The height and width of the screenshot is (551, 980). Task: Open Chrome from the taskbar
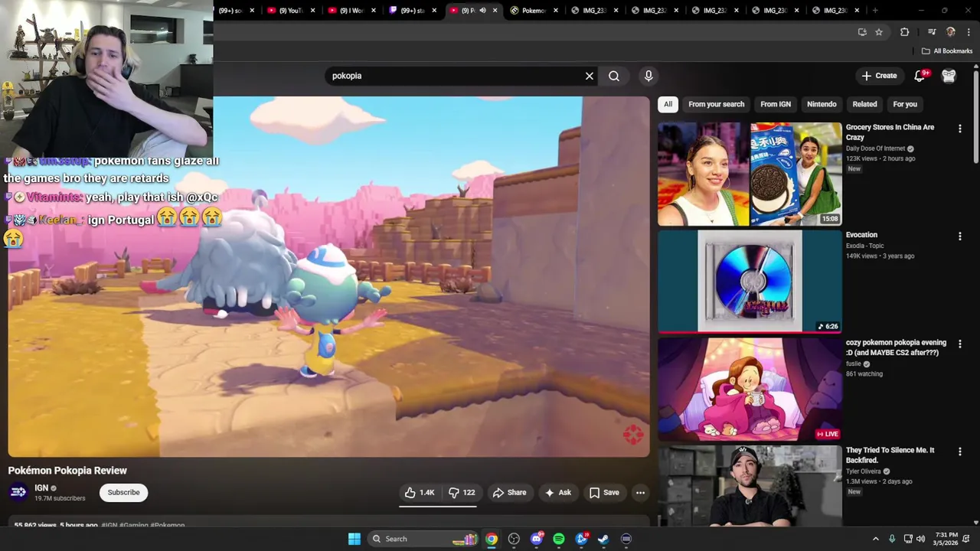pyautogui.click(x=492, y=539)
